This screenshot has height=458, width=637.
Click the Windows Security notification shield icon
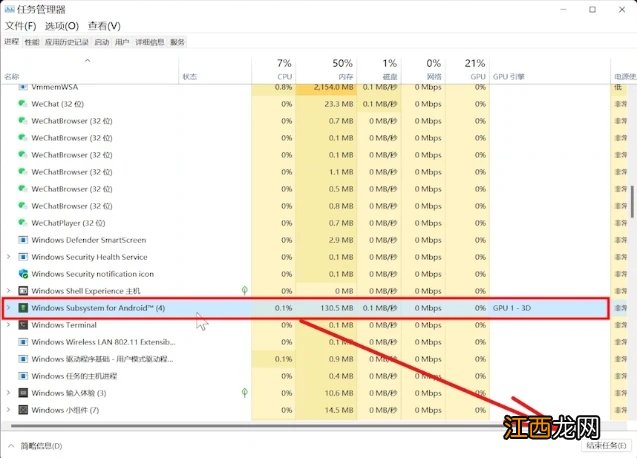click(23, 274)
